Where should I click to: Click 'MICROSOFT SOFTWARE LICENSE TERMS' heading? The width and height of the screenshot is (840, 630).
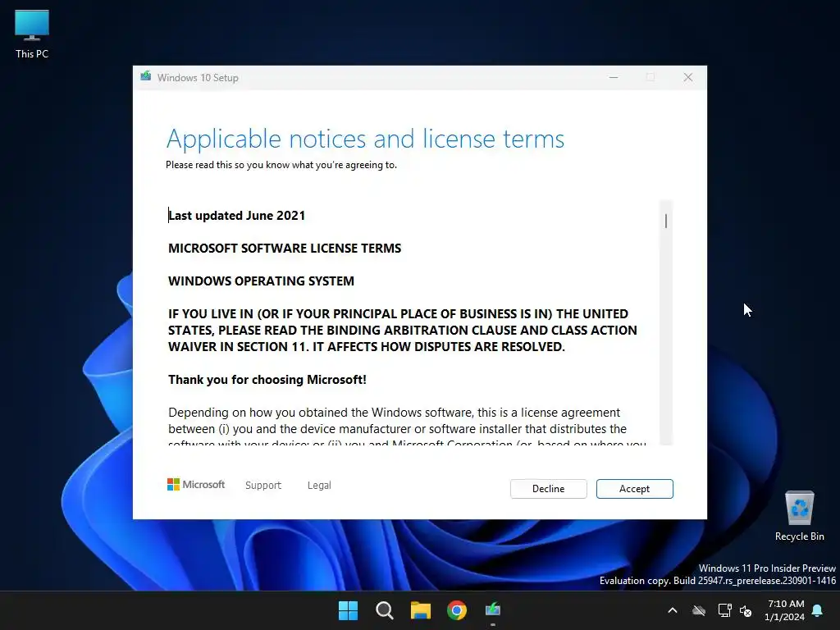coord(285,248)
